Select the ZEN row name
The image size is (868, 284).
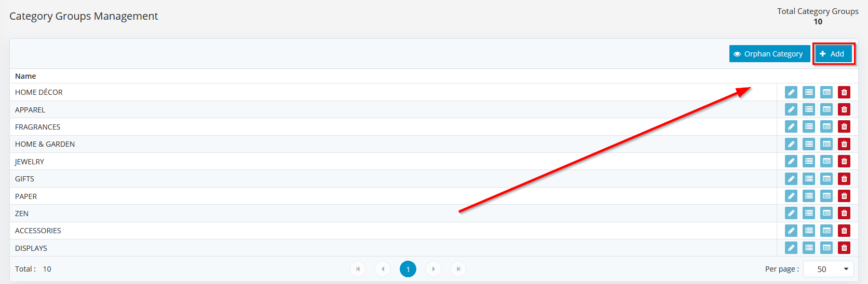coord(22,214)
